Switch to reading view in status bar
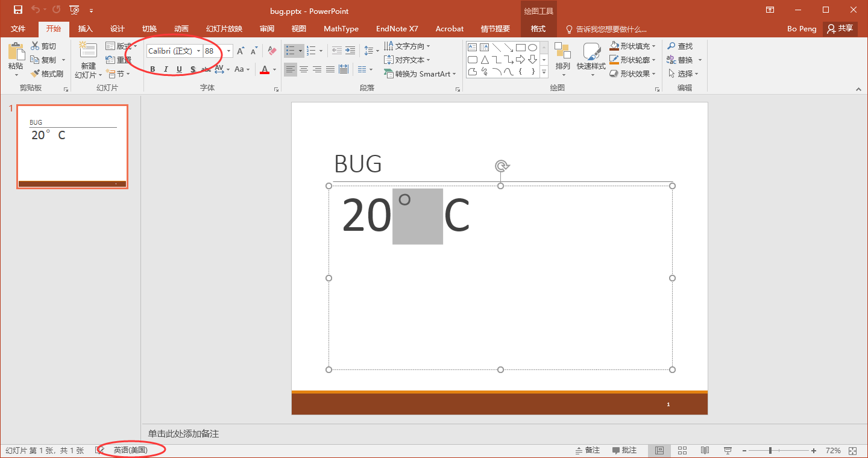 [705, 451]
